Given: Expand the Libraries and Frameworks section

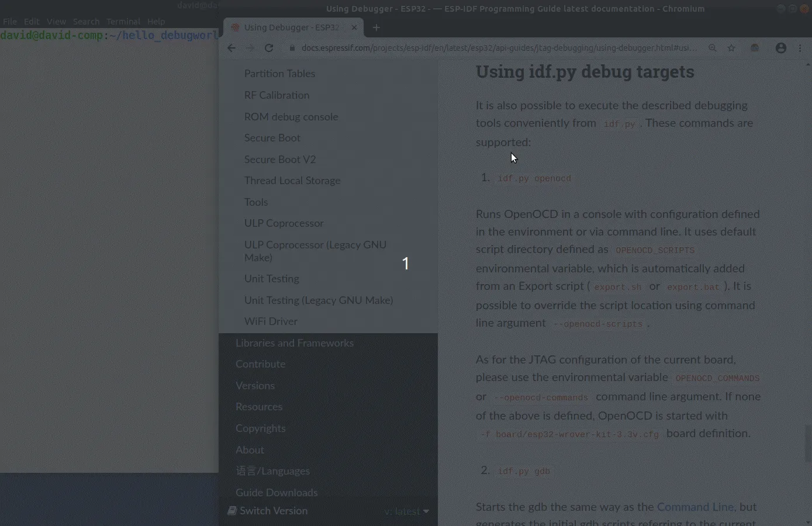Looking at the screenshot, I should (294, 343).
